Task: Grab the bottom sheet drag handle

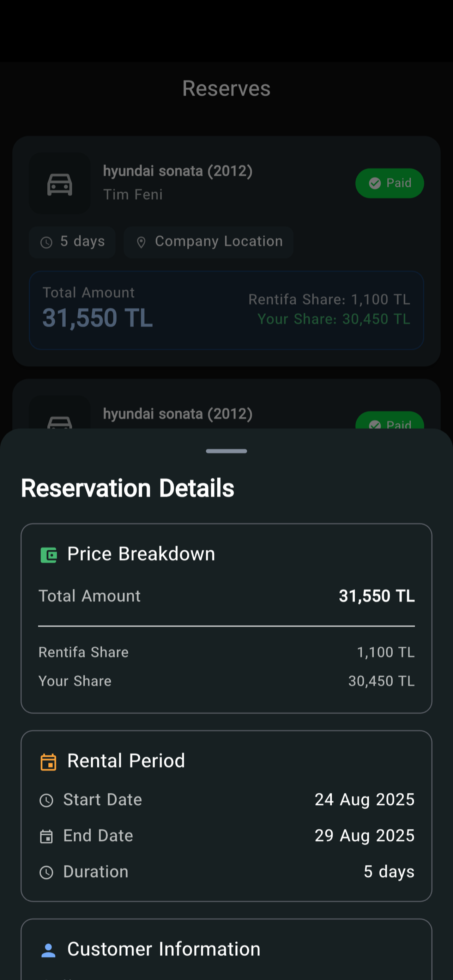Action: (x=226, y=451)
